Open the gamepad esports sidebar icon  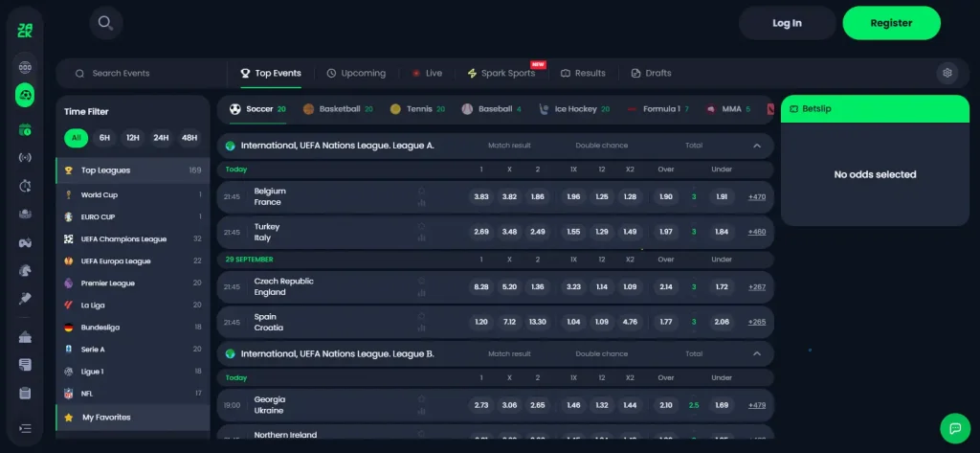coord(25,242)
